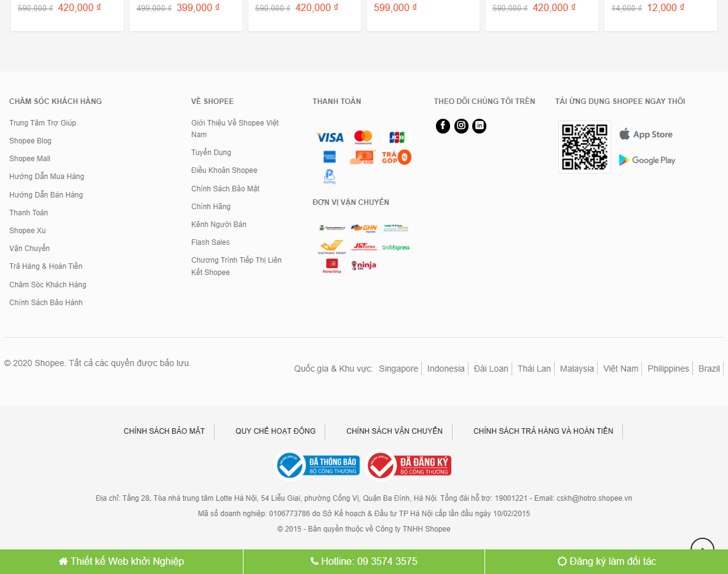This screenshot has width=728, height=574.
Task: Click the Ninja Van shipping icon
Action: [x=363, y=265]
